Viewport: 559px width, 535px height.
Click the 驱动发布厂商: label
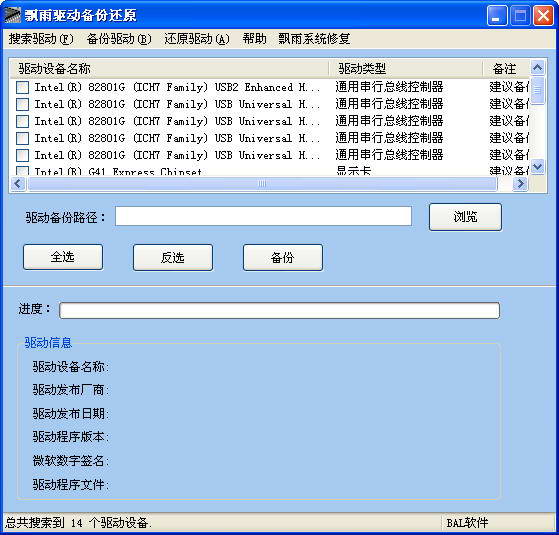(71, 390)
